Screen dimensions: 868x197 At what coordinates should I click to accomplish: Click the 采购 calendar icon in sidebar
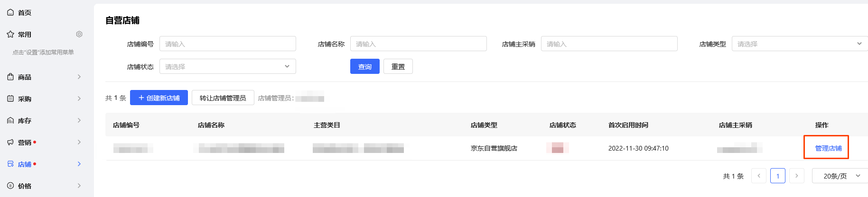10,98
